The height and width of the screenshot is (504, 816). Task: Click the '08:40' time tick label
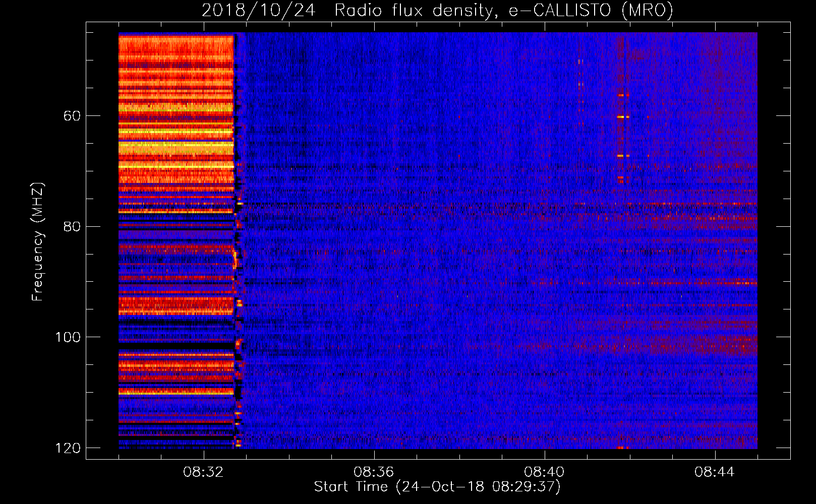coord(544,472)
